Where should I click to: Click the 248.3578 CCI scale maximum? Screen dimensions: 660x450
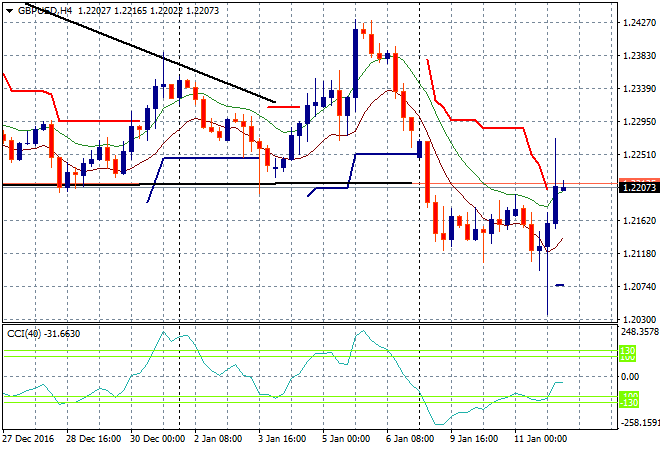640,332
